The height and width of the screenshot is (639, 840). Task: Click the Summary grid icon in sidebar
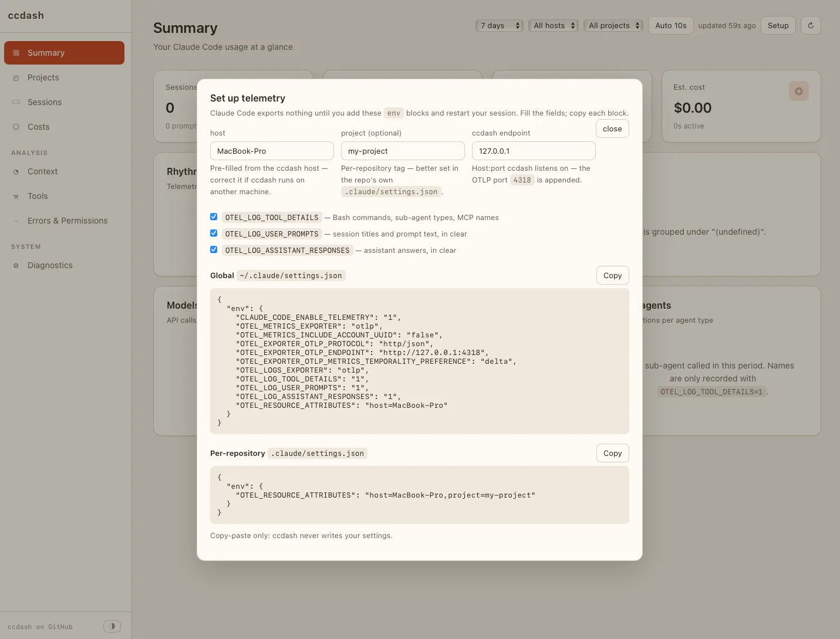[16, 53]
